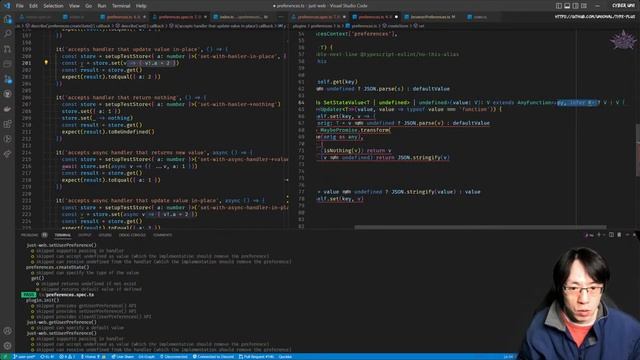
Task: Switch to the Terminal panel tab
Action: (x=62, y=235)
